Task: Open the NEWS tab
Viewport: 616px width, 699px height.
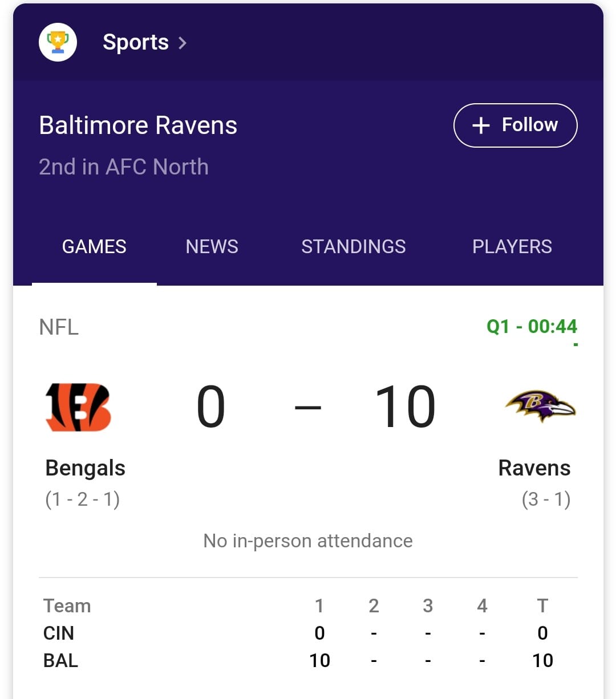Action: coord(212,246)
